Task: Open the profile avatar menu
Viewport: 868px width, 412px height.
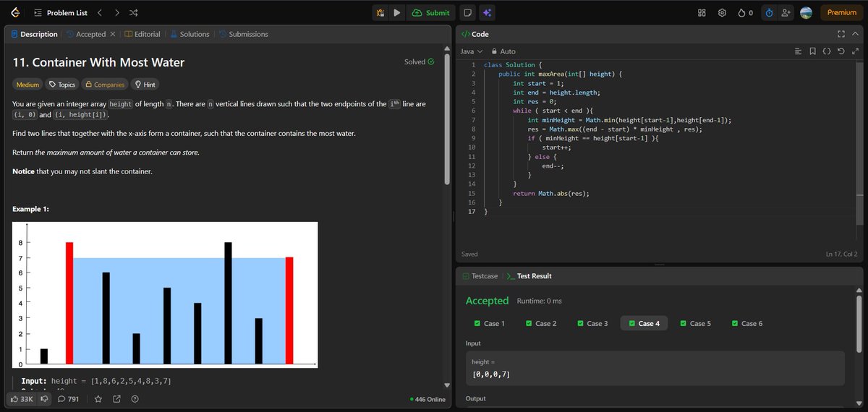Action: pos(807,12)
